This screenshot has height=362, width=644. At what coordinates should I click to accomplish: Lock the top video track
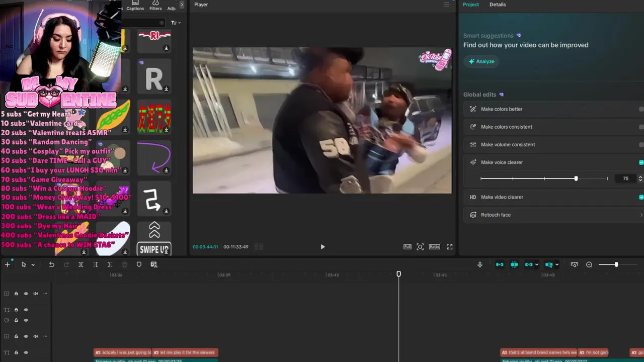pos(16,294)
